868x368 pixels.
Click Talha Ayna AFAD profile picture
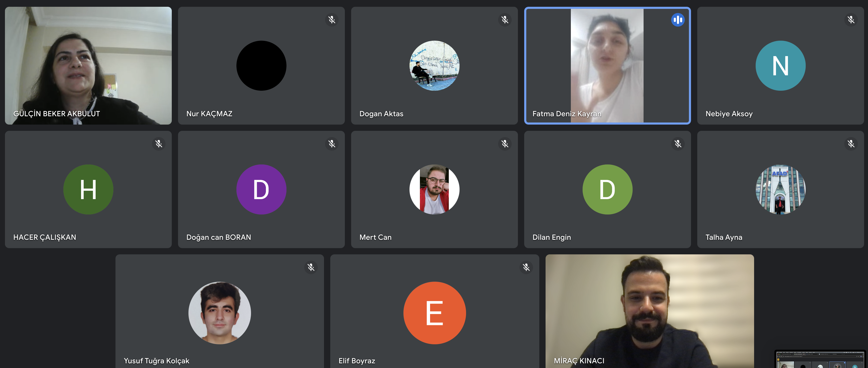(x=780, y=189)
